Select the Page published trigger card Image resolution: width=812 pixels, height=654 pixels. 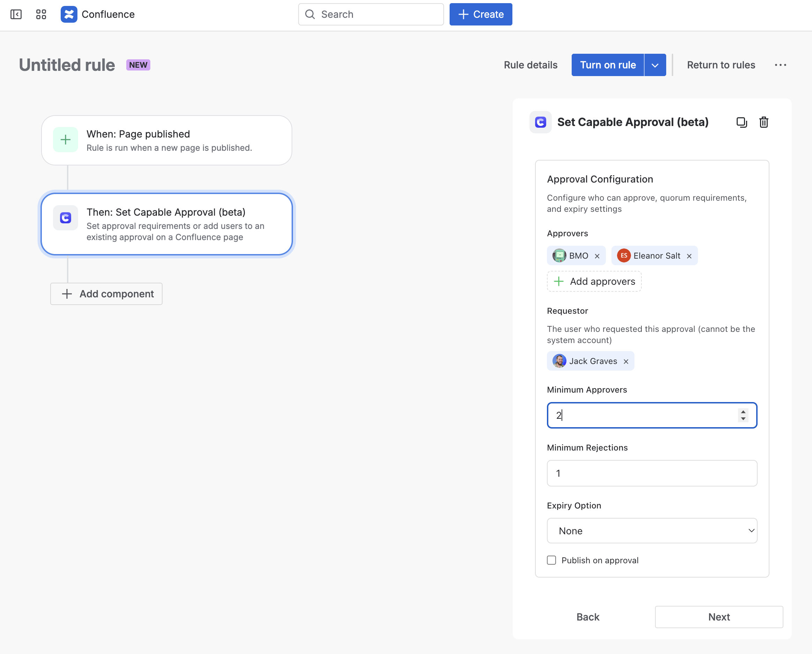[x=166, y=140]
